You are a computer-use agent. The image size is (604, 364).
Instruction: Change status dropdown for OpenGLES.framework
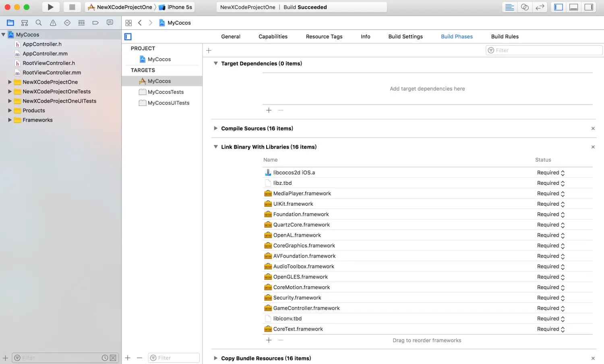point(551,277)
